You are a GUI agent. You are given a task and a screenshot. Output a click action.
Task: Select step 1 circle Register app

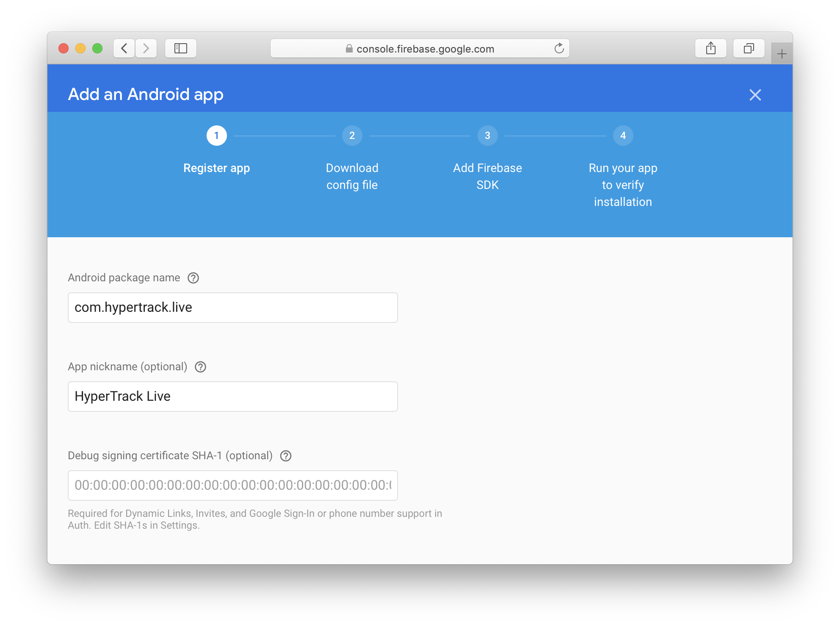tap(216, 136)
